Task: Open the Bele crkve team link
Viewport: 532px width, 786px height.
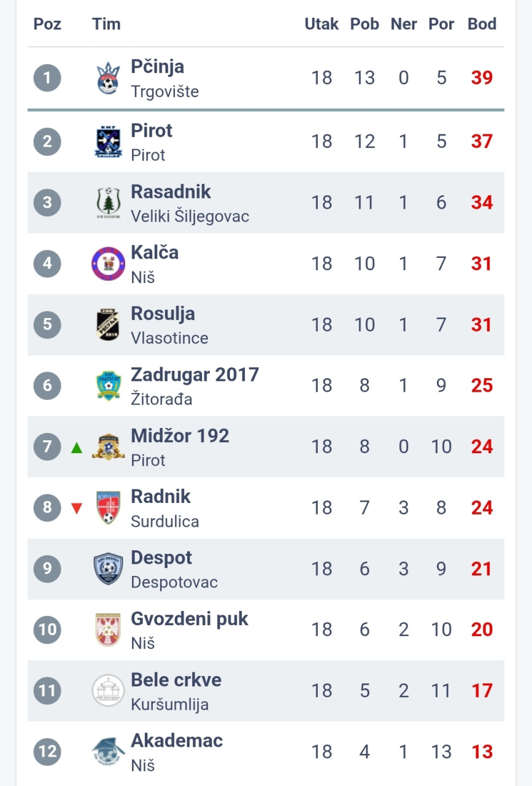Action: click(176, 680)
